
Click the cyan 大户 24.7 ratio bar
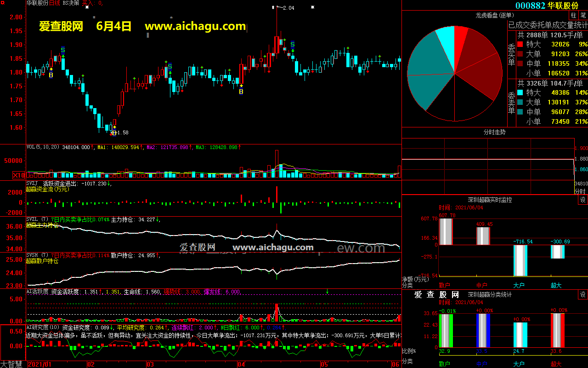(x=520, y=335)
